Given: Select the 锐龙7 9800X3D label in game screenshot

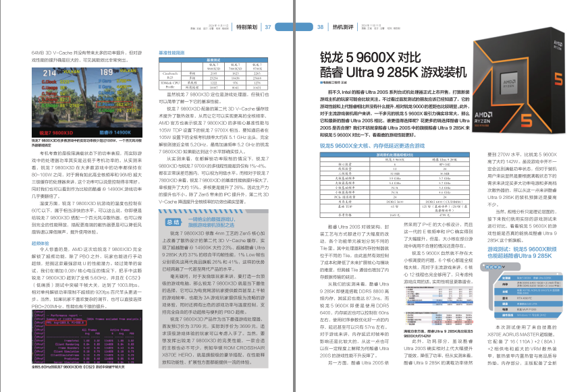Looking at the screenshot, I should [x=56, y=133].
